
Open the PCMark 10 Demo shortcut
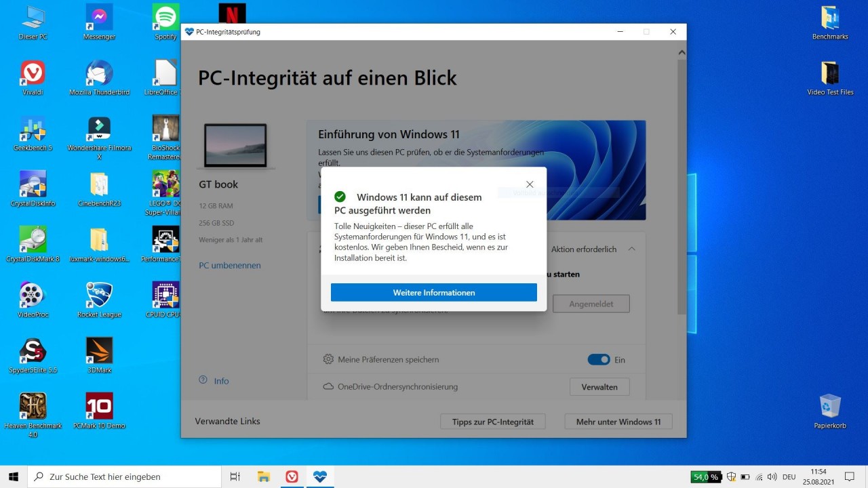coord(99,411)
